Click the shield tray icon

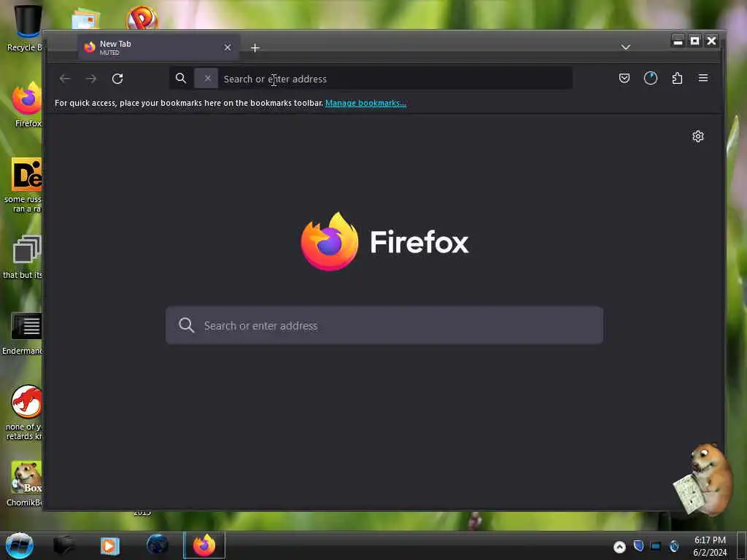(638, 545)
